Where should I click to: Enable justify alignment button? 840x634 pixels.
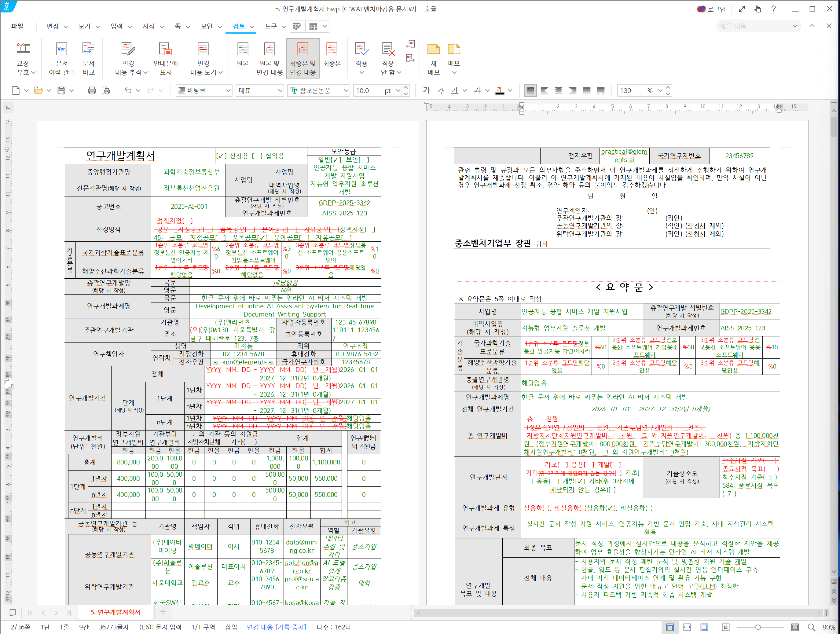point(530,90)
